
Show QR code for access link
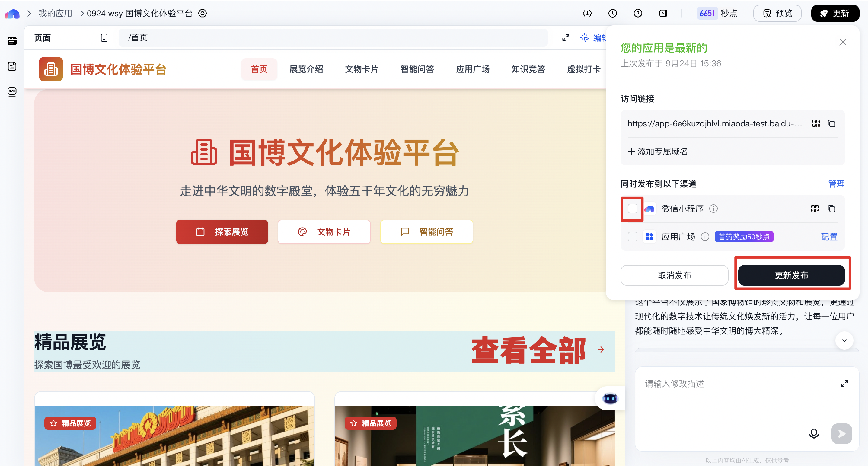(x=816, y=124)
